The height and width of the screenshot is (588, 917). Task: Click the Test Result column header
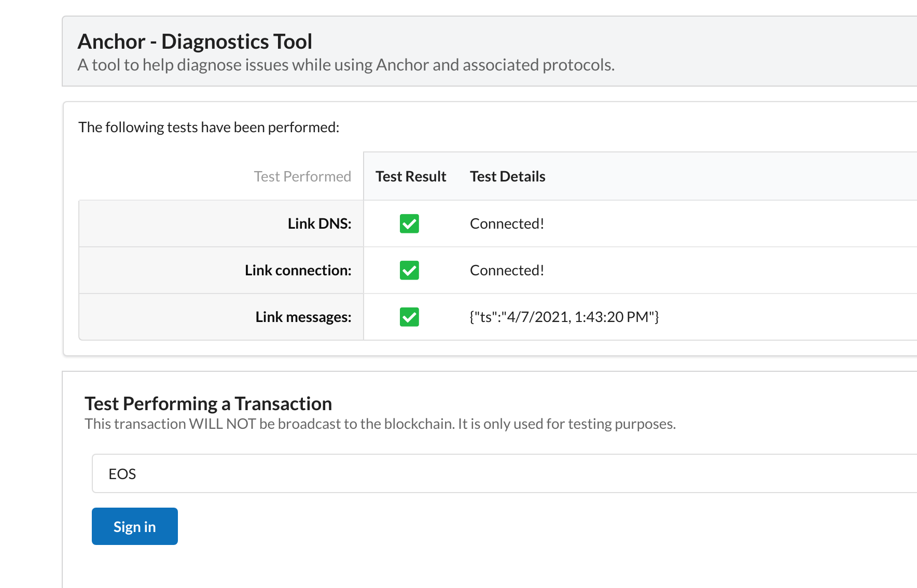coord(411,176)
